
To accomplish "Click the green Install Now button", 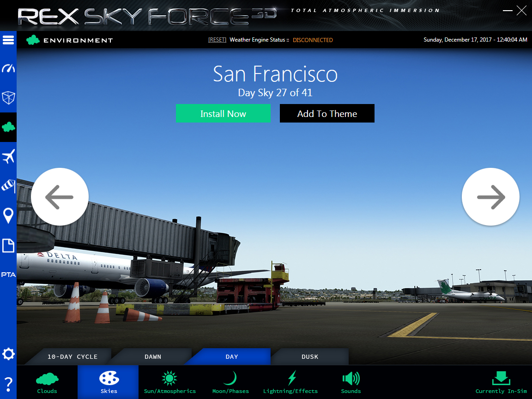I will tap(223, 113).
